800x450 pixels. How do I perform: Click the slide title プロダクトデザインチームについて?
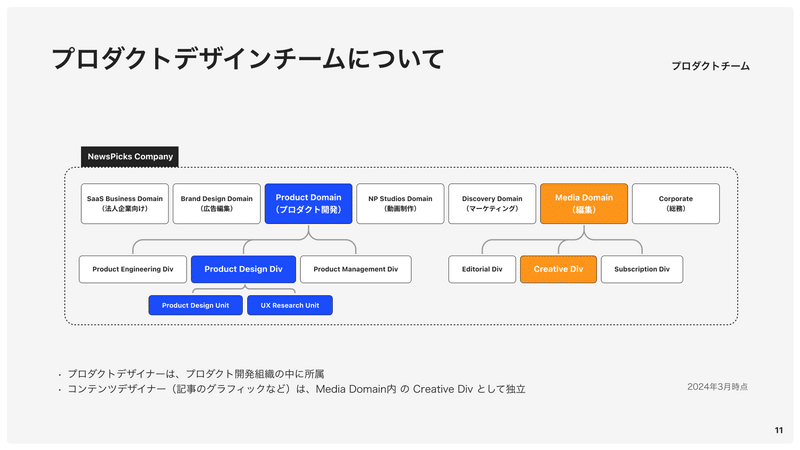248,59
